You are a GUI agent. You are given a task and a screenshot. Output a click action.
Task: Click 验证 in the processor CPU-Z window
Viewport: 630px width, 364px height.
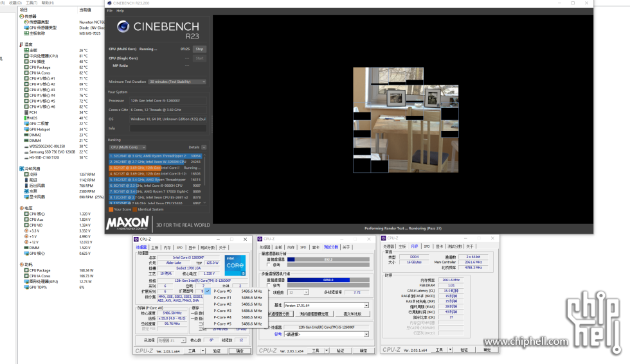coord(217,351)
